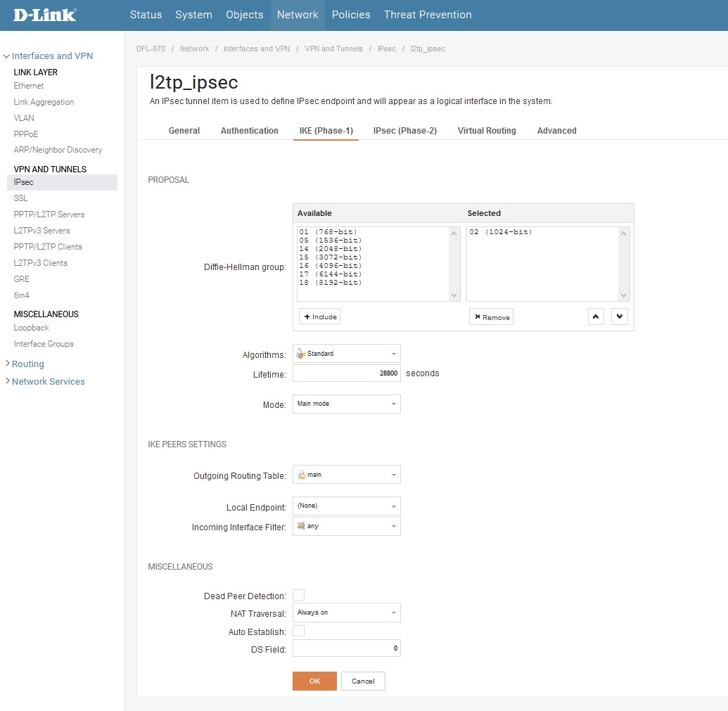Include the selected Diffie-Hellman group

pos(319,317)
